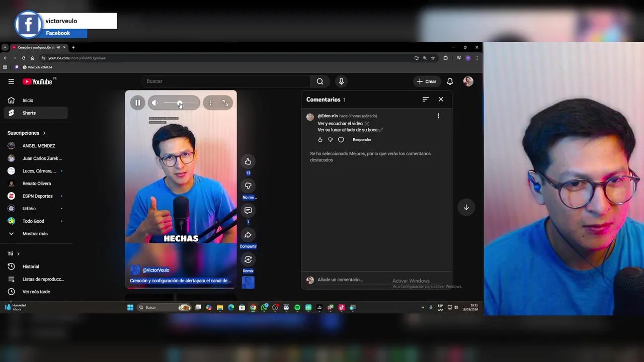Expand the Tú section

(14, 254)
